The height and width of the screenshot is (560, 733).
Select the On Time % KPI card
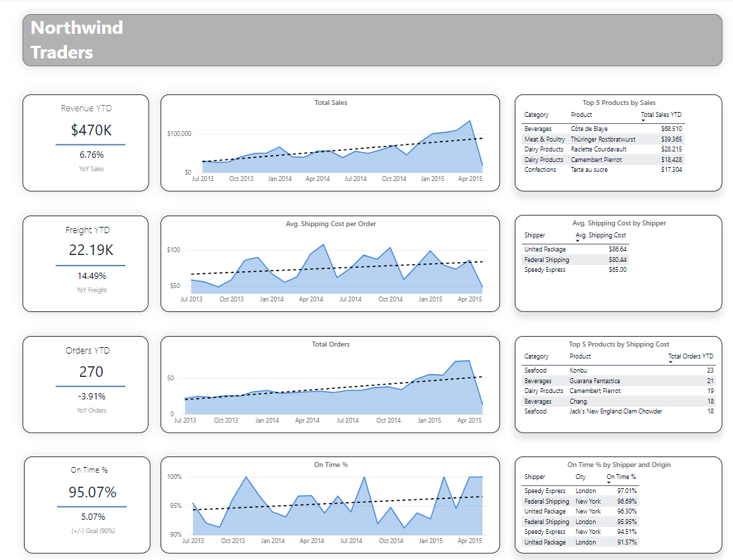point(84,504)
